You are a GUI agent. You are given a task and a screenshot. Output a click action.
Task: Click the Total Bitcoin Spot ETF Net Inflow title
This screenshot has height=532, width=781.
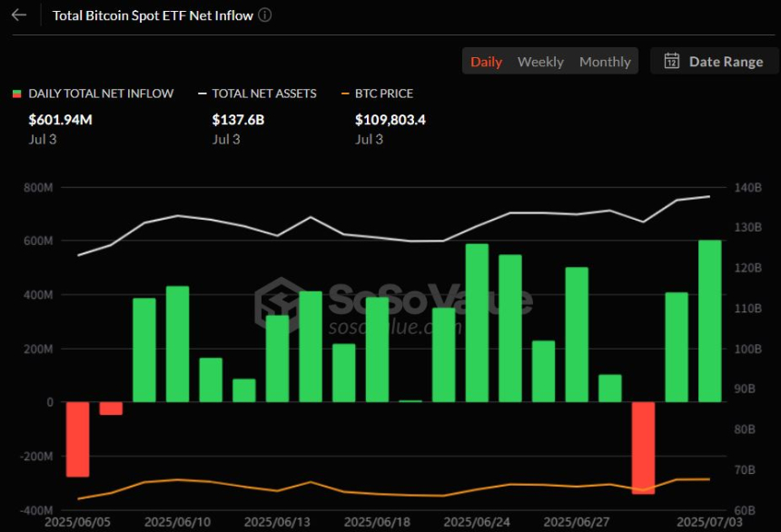pyautogui.click(x=153, y=15)
